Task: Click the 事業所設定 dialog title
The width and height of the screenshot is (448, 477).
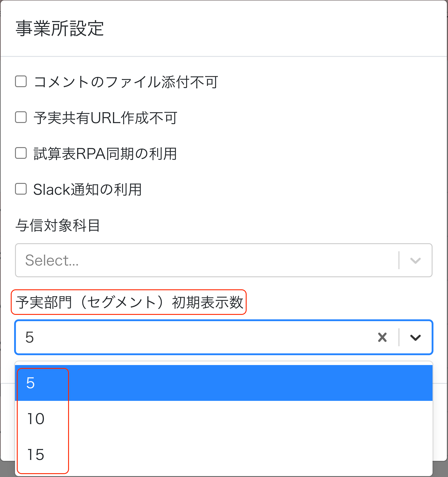Action: [60, 28]
